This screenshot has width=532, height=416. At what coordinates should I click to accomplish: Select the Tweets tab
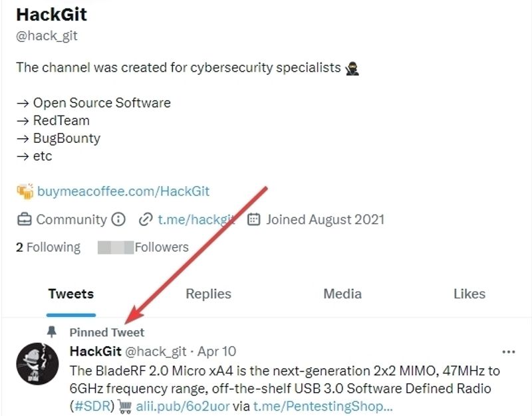point(71,294)
